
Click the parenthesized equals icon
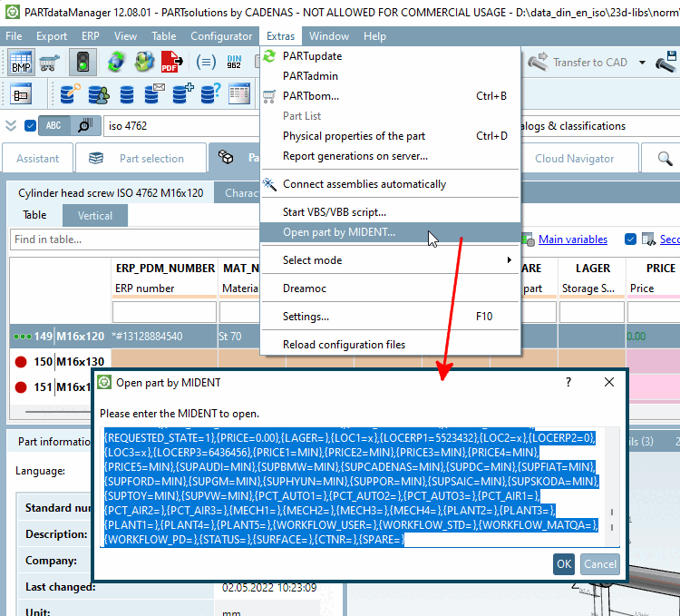click(206, 62)
